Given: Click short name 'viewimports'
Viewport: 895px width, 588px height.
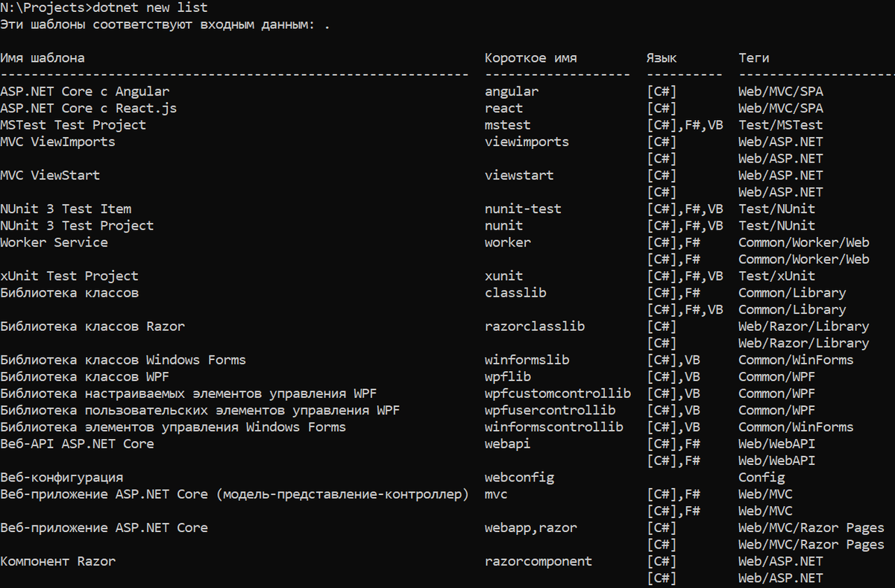Looking at the screenshot, I should (527, 142).
